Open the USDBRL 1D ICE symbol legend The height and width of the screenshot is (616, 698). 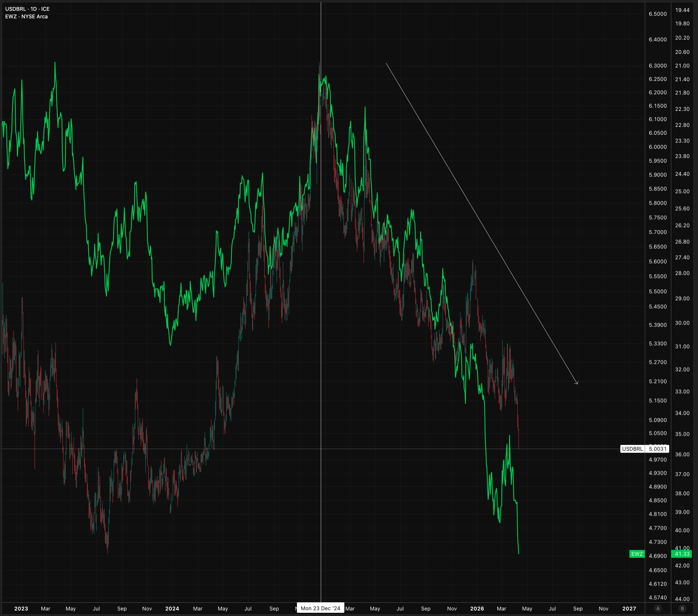click(27, 9)
